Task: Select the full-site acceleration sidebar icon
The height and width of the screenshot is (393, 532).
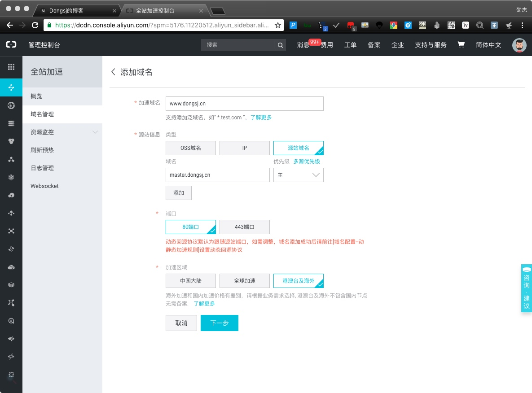Action: click(x=11, y=87)
